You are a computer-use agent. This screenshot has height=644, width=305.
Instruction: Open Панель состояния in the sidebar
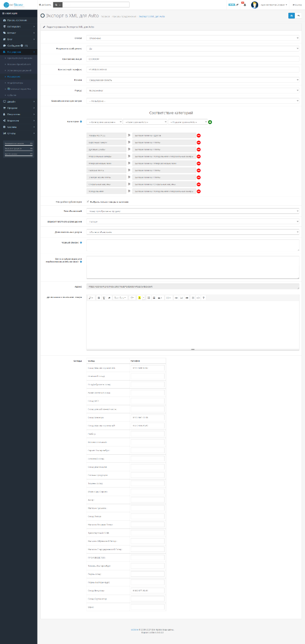coord(18,20)
